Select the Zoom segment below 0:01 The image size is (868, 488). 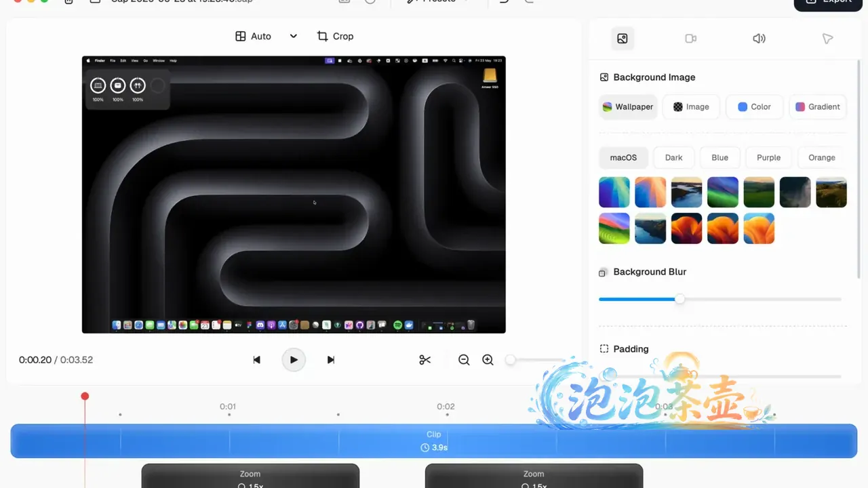(250, 476)
